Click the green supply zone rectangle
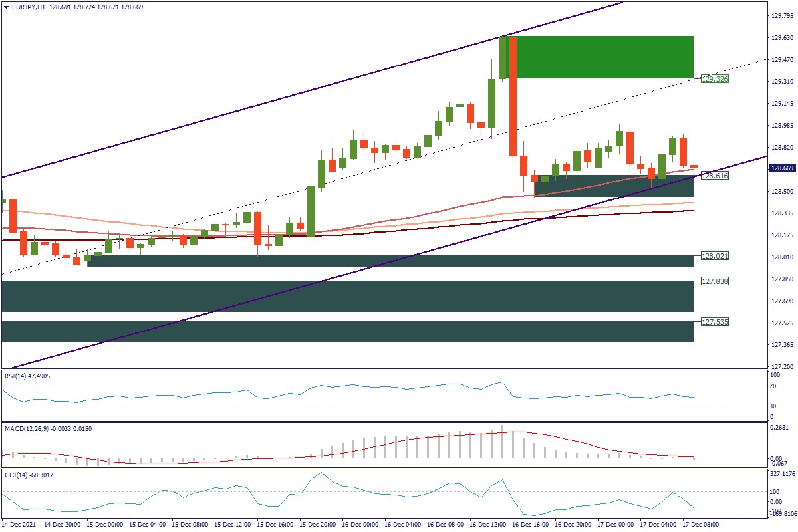 point(602,57)
